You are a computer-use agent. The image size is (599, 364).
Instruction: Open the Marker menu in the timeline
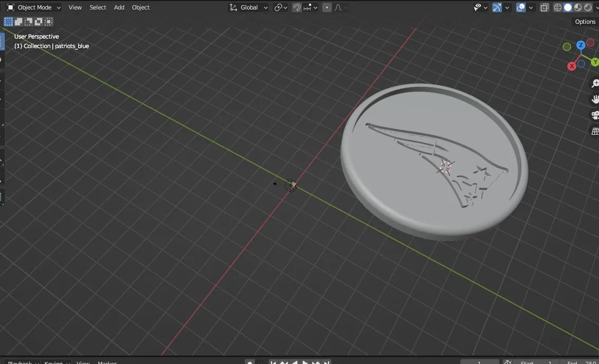(107, 362)
